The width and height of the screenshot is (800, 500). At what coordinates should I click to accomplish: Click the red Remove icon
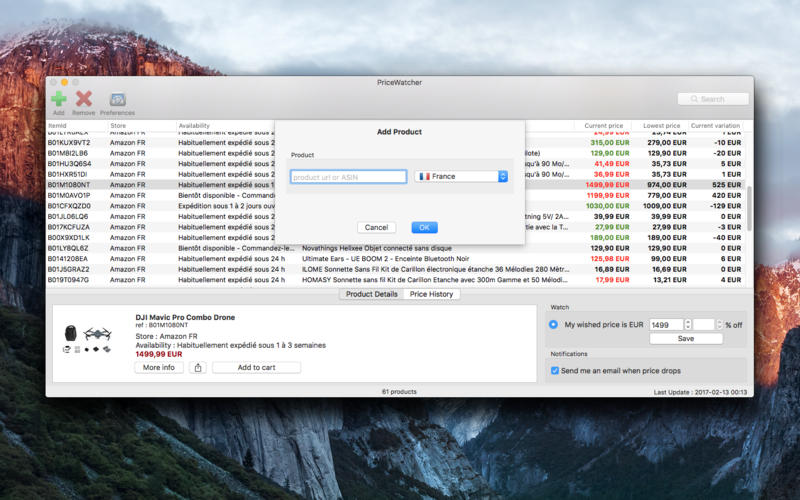pos(84,99)
